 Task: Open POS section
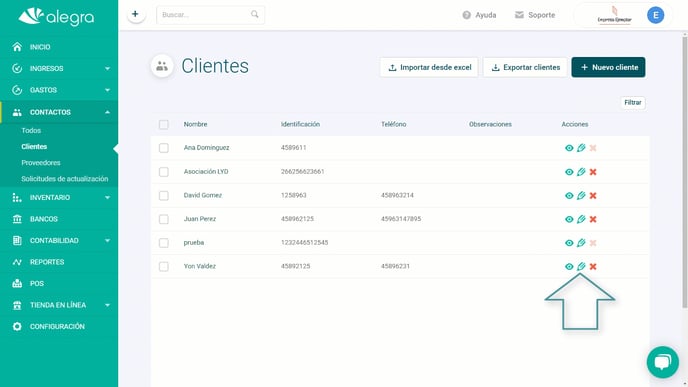(x=59, y=283)
